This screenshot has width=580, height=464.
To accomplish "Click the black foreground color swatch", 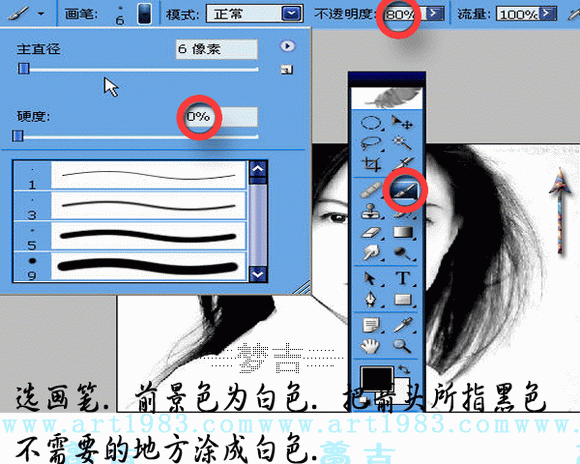I will [376, 379].
